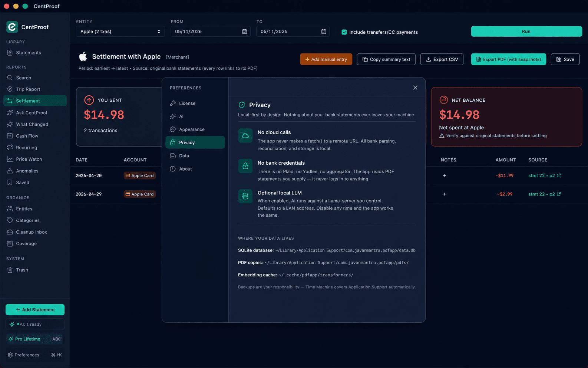Select License in Preferences
Image resolution: width=588 pixels, height=368 pixels.
pos(195,103)
